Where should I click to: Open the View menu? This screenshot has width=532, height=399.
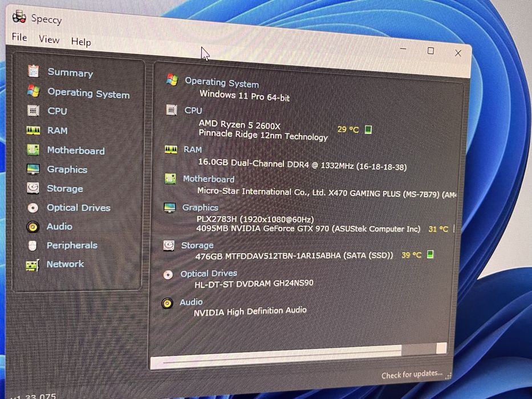(x=49, y=39)
